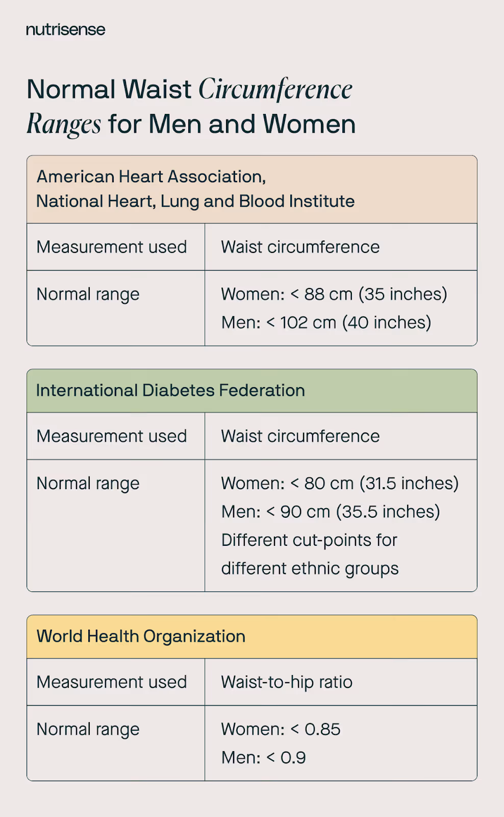Image resolution: width=504 pixels, height=817 pixels.
Task: Select the World Health Organization yellow header
Action: point(141,636)
